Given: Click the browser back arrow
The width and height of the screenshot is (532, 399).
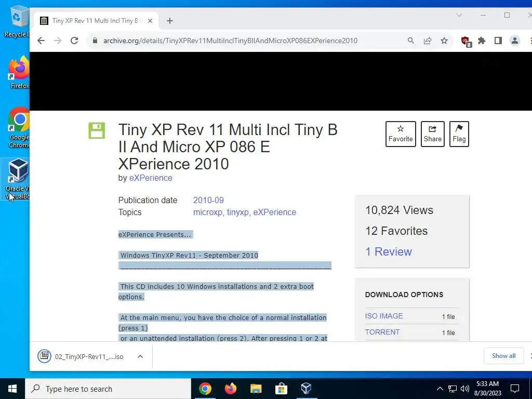Looking at the screenshot, I should point(41,41).
